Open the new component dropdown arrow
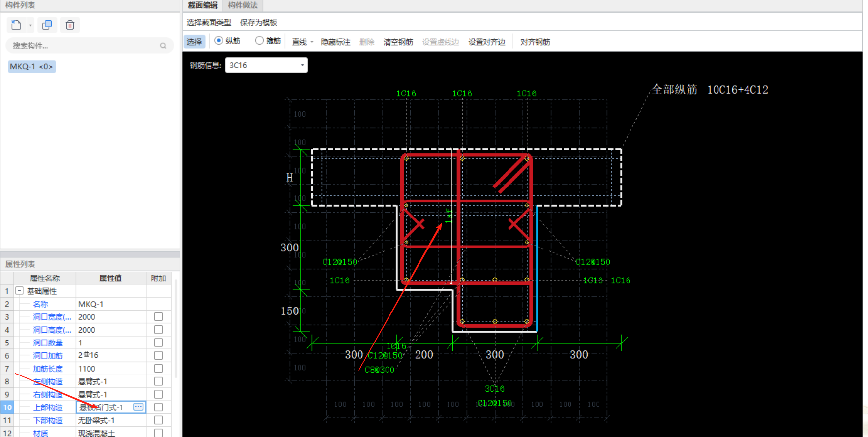The height and width of the screenshot is (437, 868). tap(30, 25)
